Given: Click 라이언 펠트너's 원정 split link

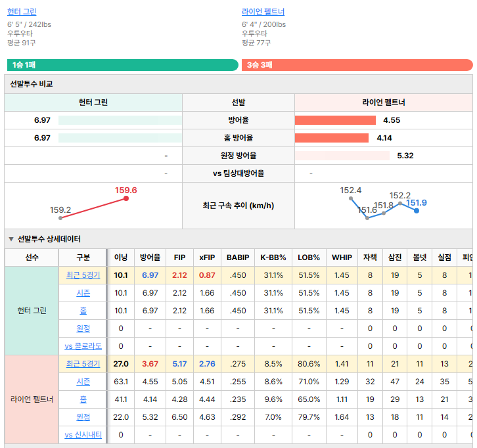Looking at the screenshot, I should tap(83, 417).
